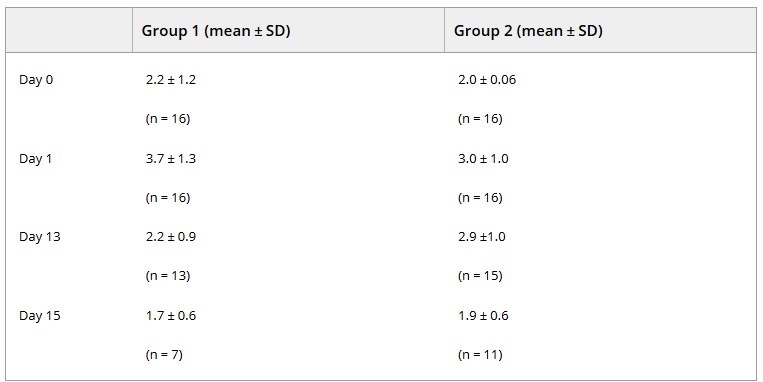Click the (n = 7) sample size text
Screen dimensions: 763x382
click(x=164, y=354)
